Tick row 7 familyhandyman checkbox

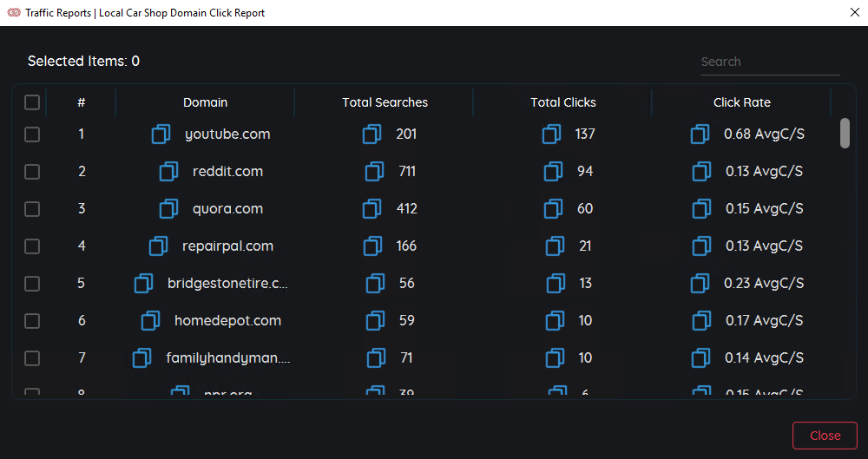click(32, 357)
